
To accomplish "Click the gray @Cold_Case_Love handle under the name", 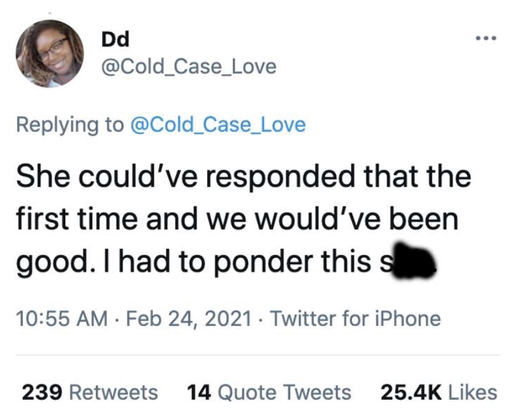I will tap(189, 67).
